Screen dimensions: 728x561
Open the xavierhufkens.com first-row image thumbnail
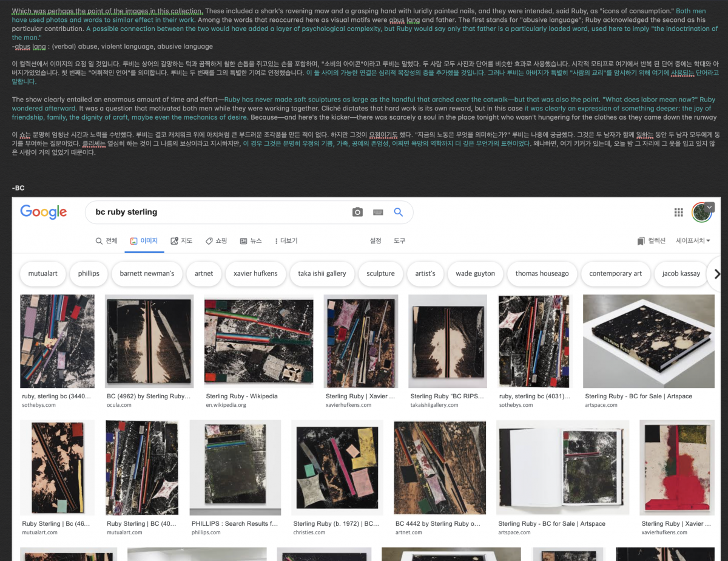(361, 341)
